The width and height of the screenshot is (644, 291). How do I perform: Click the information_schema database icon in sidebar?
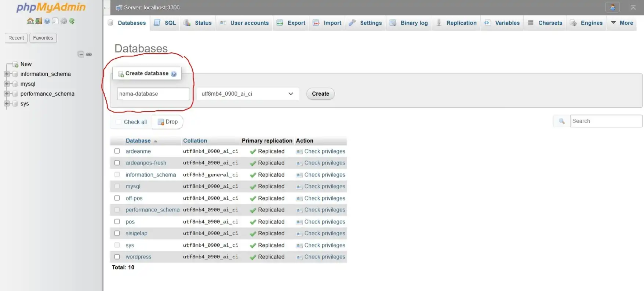pos(15,74)
